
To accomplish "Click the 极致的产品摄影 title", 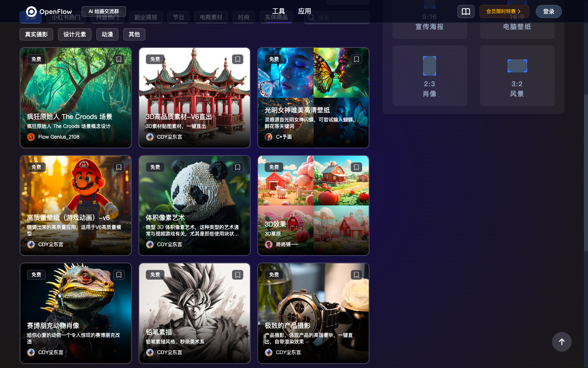I will tap(287, 326).
